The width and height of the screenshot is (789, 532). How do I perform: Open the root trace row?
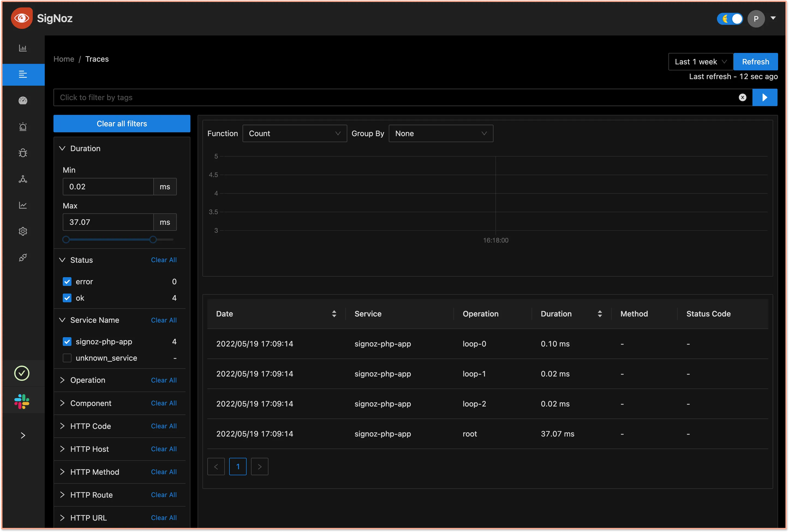click(x=488, y=434)
